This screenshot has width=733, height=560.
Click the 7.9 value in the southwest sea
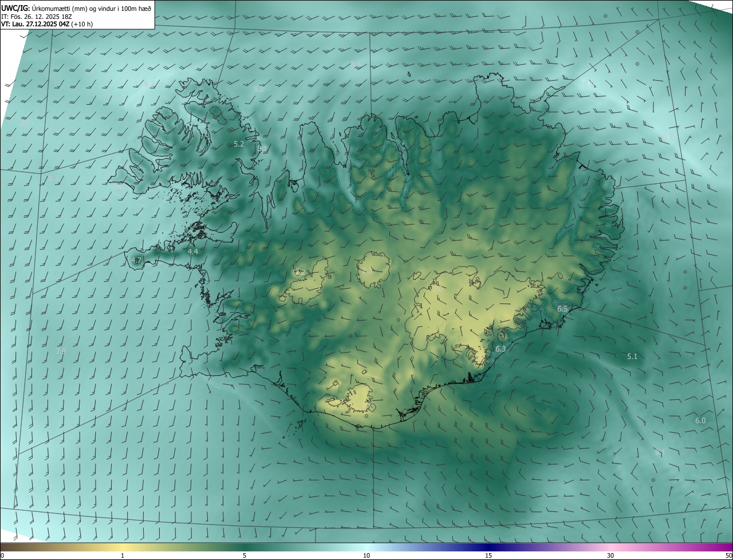[x=61, y=351]
